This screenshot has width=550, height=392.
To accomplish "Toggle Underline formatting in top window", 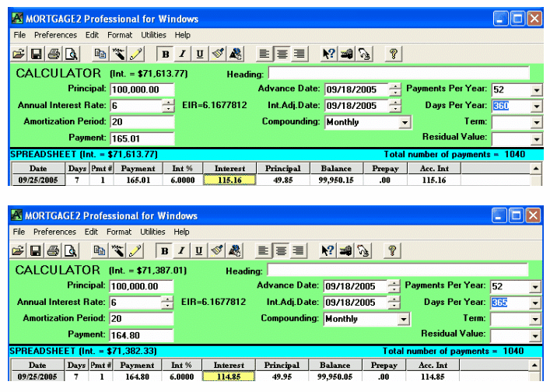I will pos(200,54).
